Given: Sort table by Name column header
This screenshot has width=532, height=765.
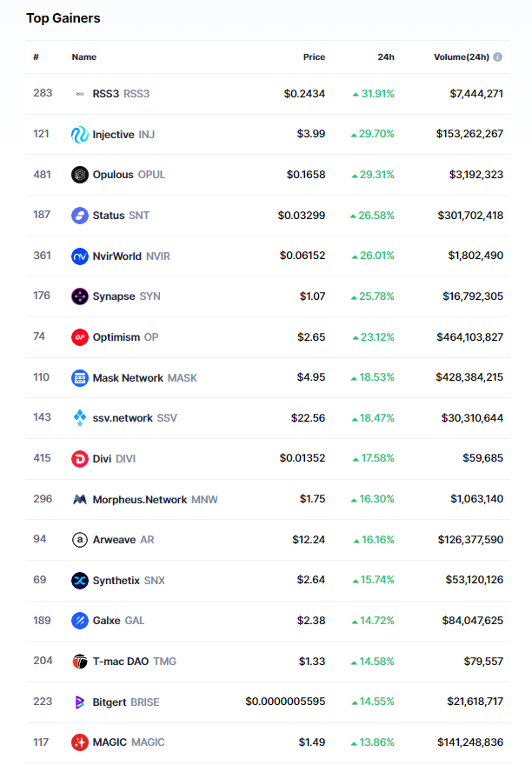Looking at the screenshot, I should (84, 57).
